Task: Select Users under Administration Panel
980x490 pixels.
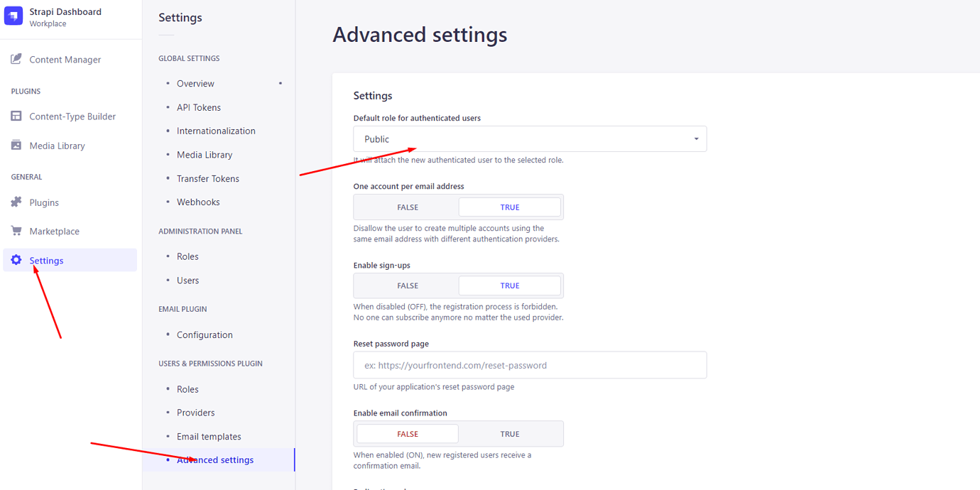Action: click(187, 280)
